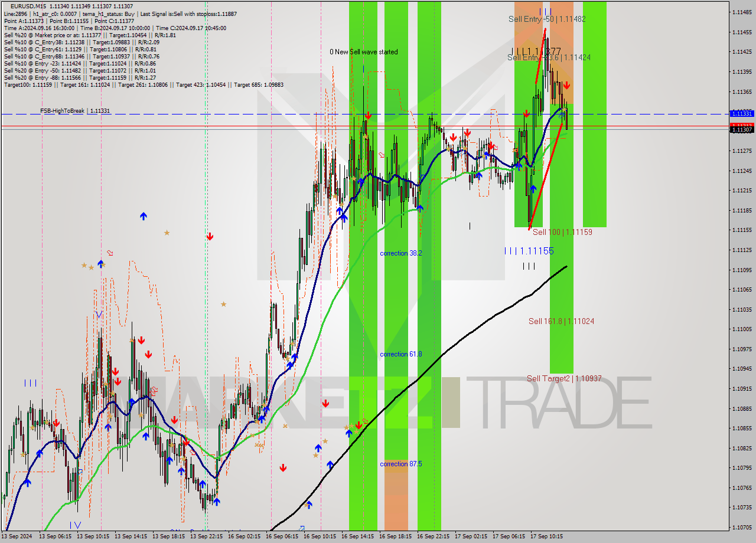Click the 'Sell %10 @ C_Entry88' line

pyautogui.click(x=82, y=56)
